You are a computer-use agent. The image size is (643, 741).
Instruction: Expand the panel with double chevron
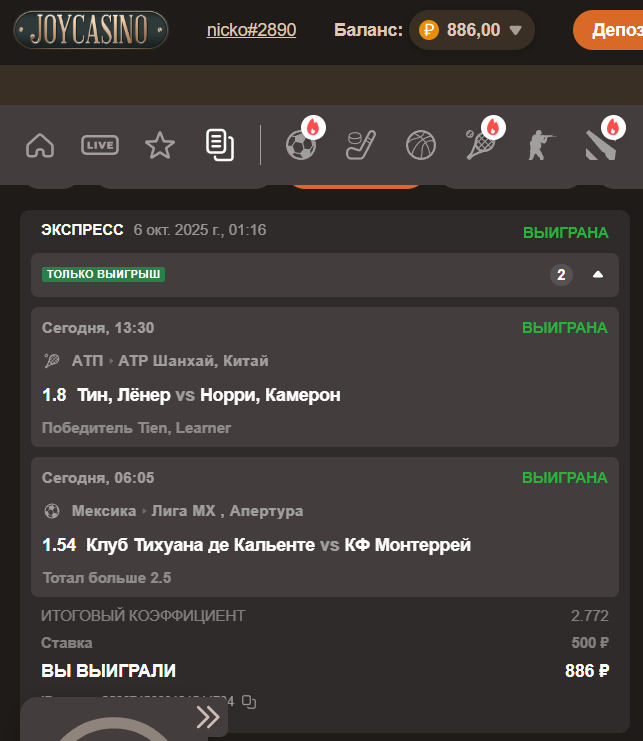point(208,717)
